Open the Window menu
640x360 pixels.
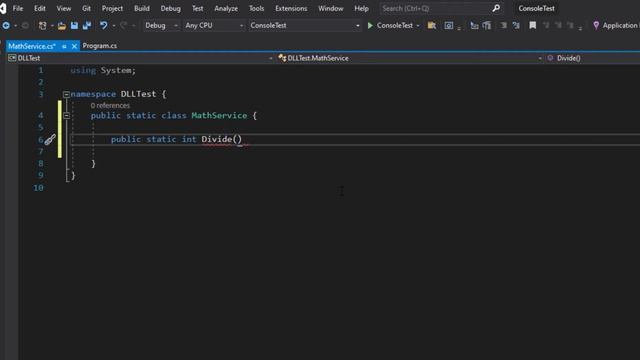tap(331, 8)
